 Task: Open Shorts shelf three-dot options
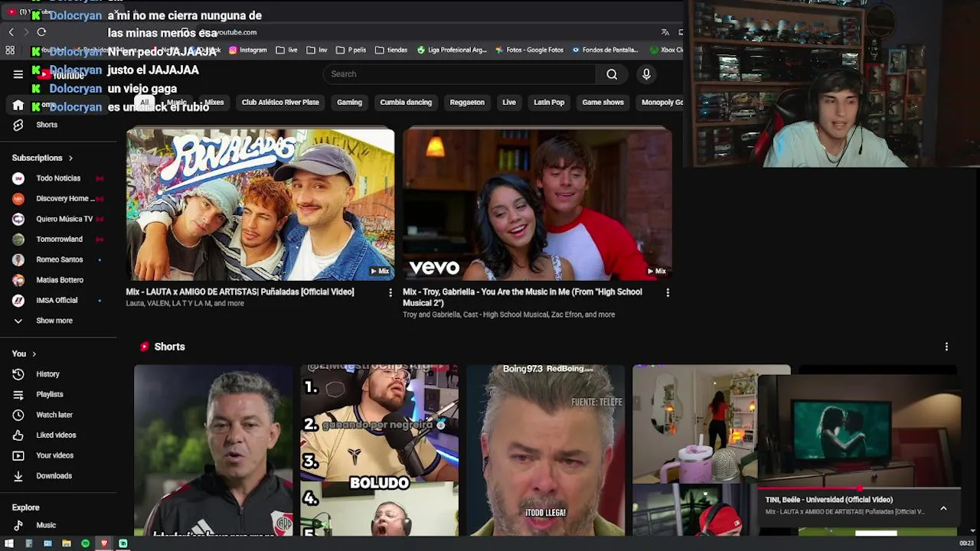point(946,347)
